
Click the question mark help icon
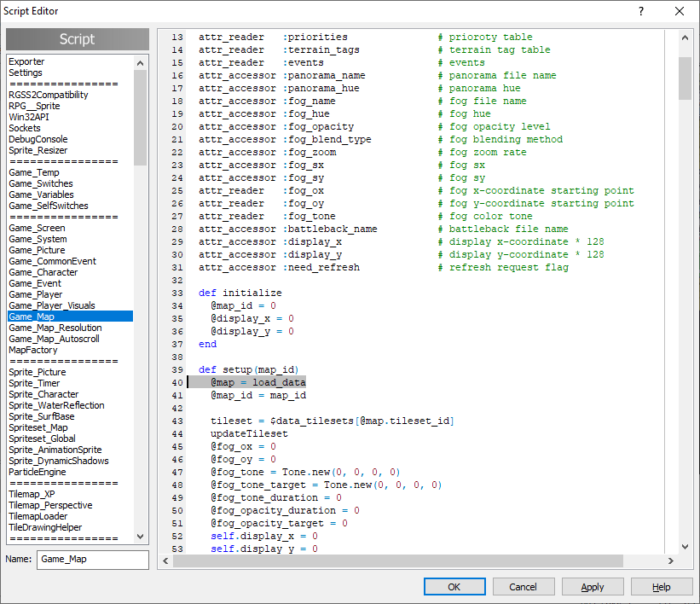point(640,11)
